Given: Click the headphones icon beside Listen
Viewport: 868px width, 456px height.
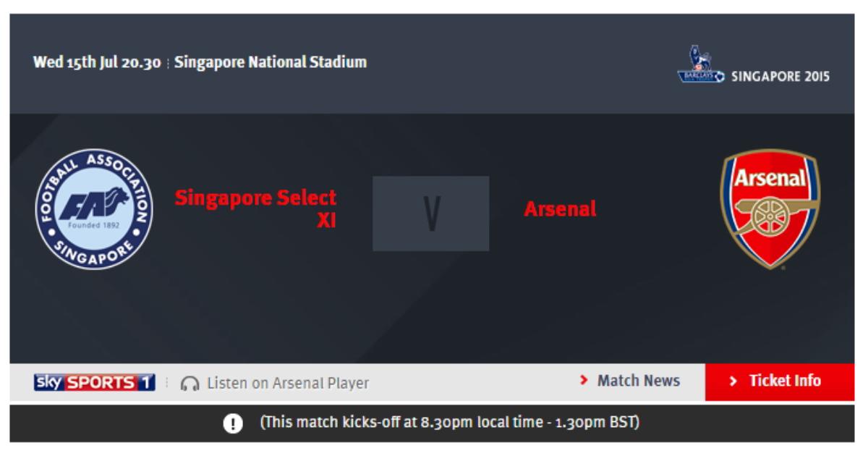Looking at the screenshot, I should coord(190,382).
